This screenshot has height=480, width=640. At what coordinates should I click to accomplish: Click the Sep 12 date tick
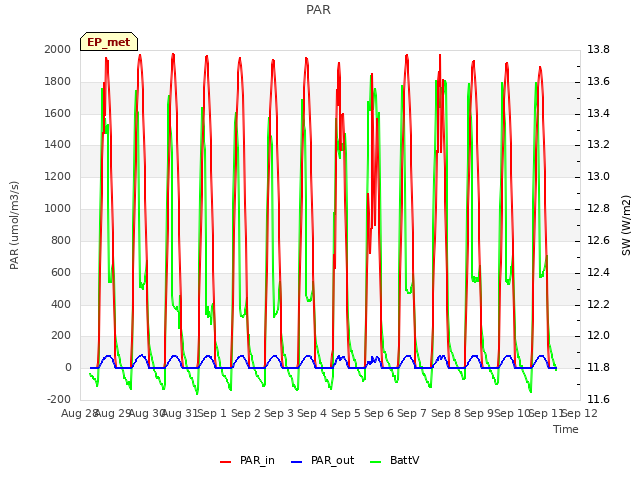coord(580,413)
